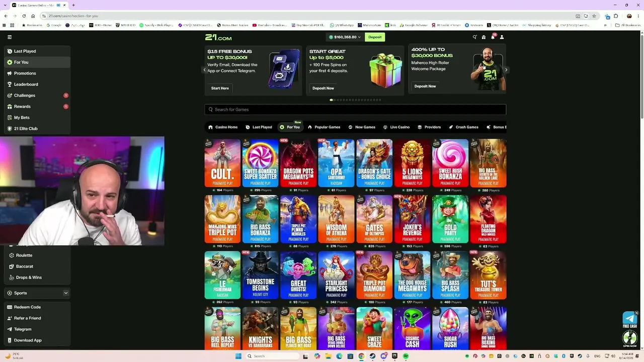The height and width of the screenshot is (362, 644).
Task: Open the Opa Santorini game
Action: [x=337, y=163]
